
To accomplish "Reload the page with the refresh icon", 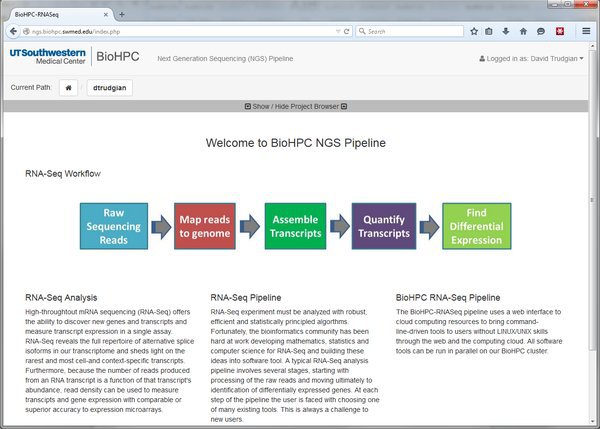I will tap(346, 31).
